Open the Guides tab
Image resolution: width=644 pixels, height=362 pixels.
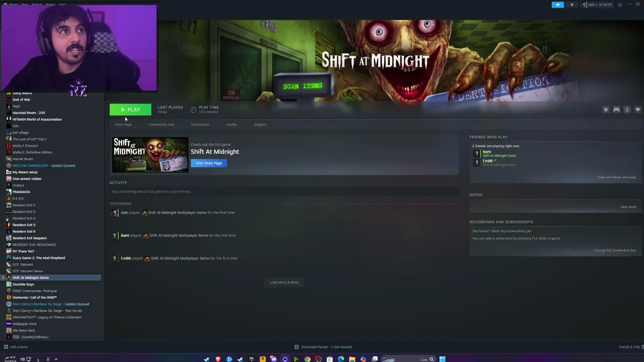(x=231, y=124)
